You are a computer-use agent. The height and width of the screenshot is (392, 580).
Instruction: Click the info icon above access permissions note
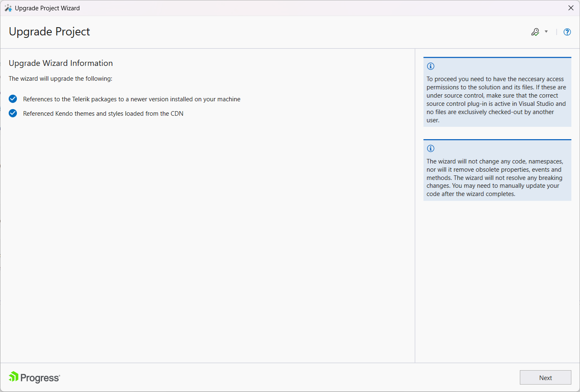click(431, 66)
